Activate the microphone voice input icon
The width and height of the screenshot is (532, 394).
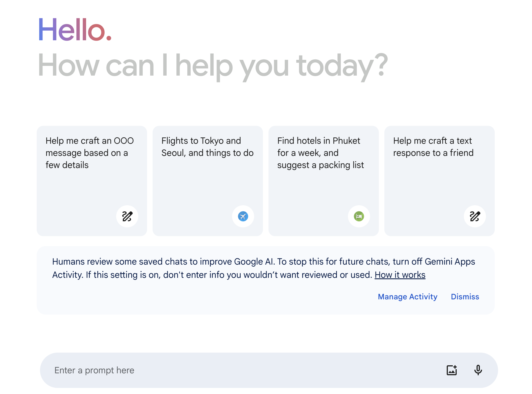[478, 370]
